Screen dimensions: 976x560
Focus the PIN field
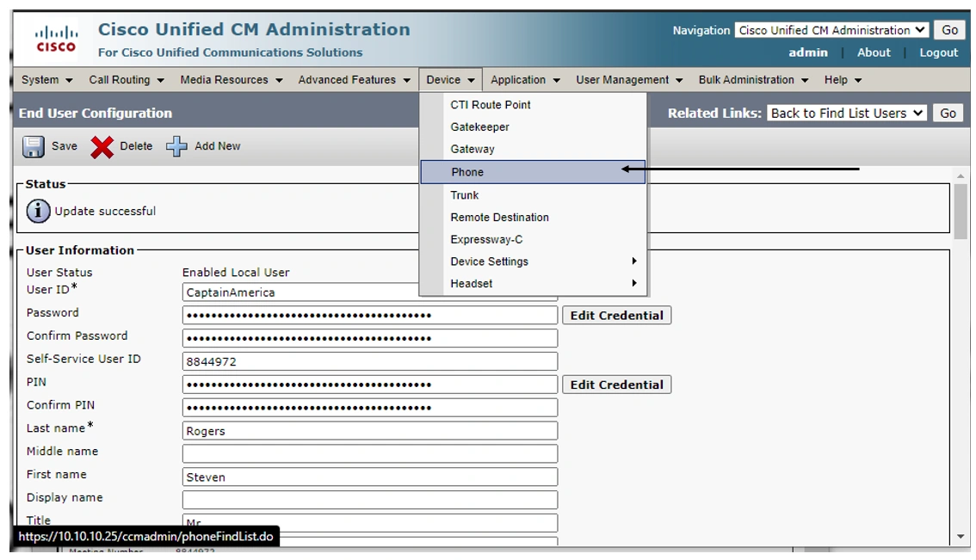pyautogui.click(x=370, y=385)
